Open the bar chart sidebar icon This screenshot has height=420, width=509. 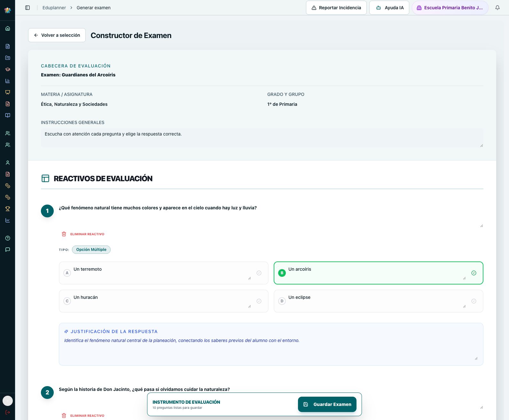pos(8,81)
